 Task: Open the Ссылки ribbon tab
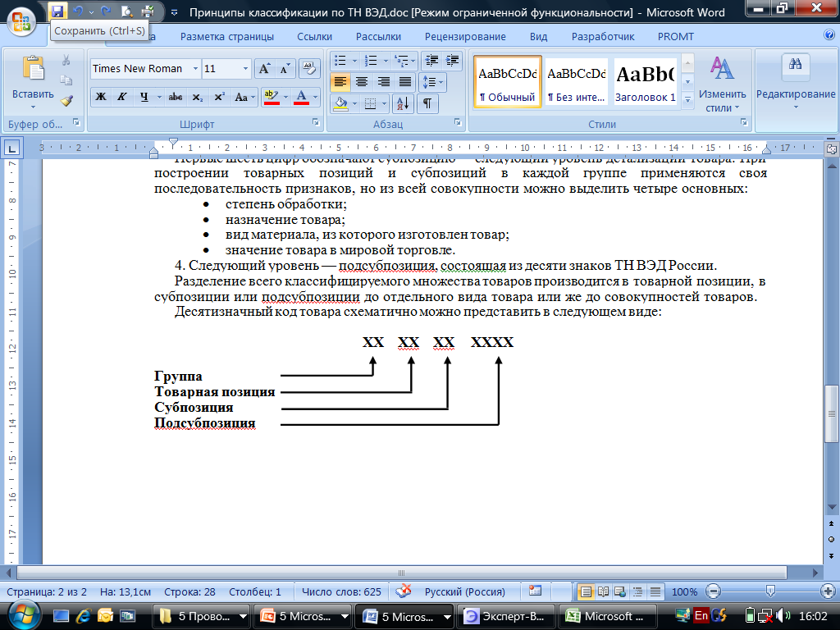point(314,36)
